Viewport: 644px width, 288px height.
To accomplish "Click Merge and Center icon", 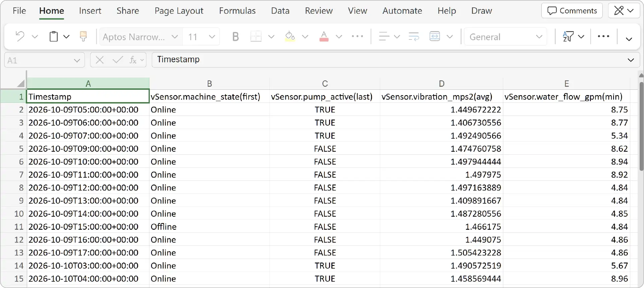I will 435,37.
